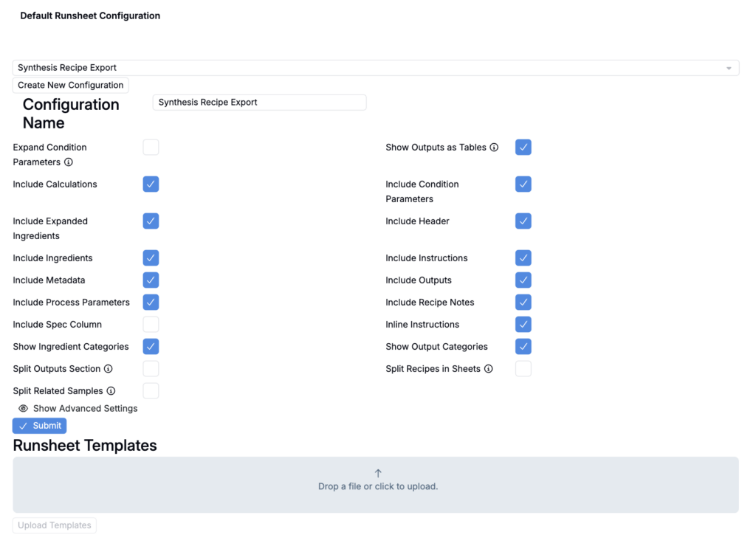This screenshot has width=756, height=549.
Task: Select the Synthesis Recipe Export configuration selector
Action: tap(369, 68)
